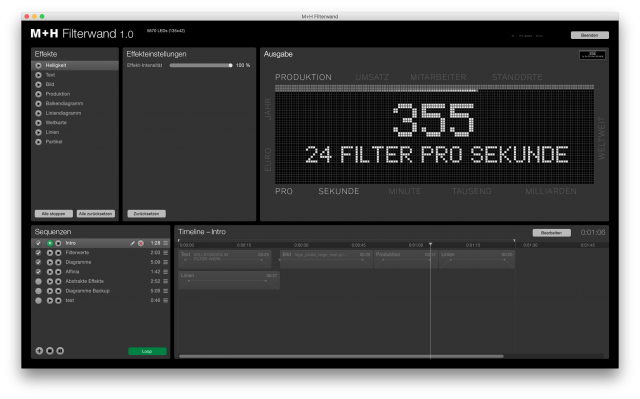Play the Filterwerte sequence
This screenshot has height=399, width=640.
click(50, 253)
